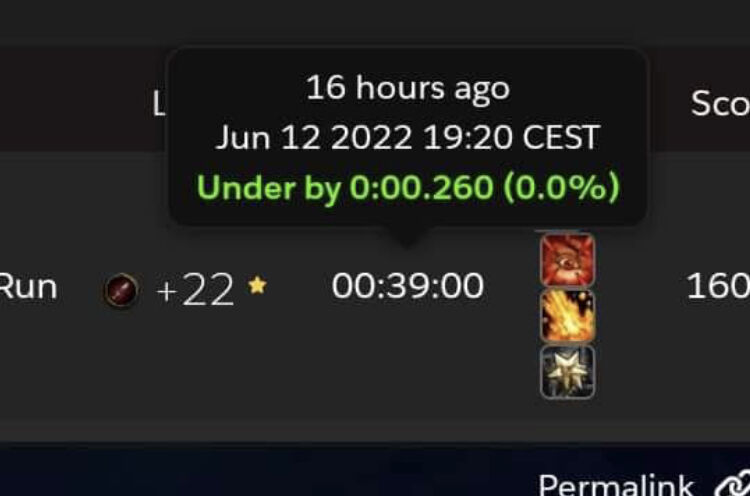
Task: Select the red angry-face affix icon
Action: (x=567, y=260)
